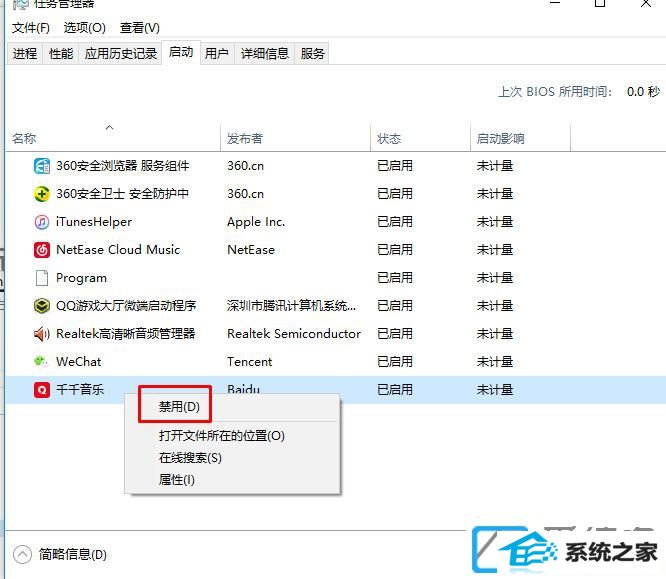The image size is (666, 579).
Task: Select the NetEase Cloud Music row name
Action: click(118, 250)
